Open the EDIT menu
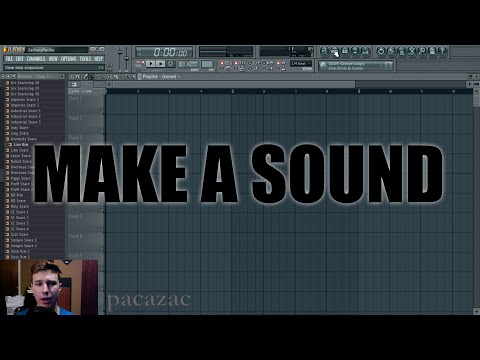 coord(20,59)
